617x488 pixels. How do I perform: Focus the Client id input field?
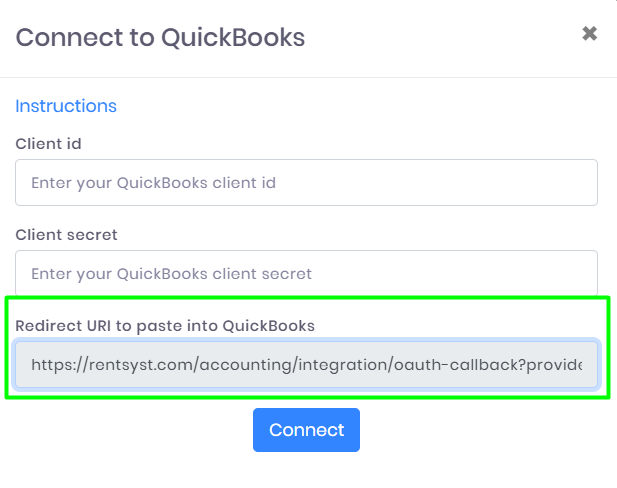click(x=306, y=183)
